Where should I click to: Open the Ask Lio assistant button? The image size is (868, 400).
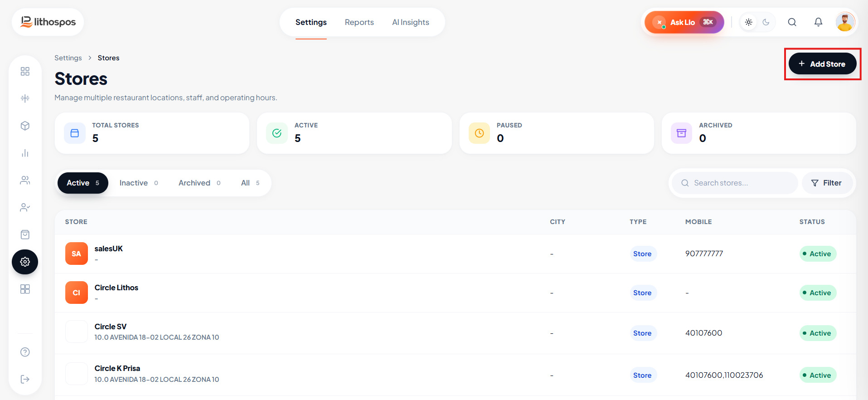click(x=684, y=22)
